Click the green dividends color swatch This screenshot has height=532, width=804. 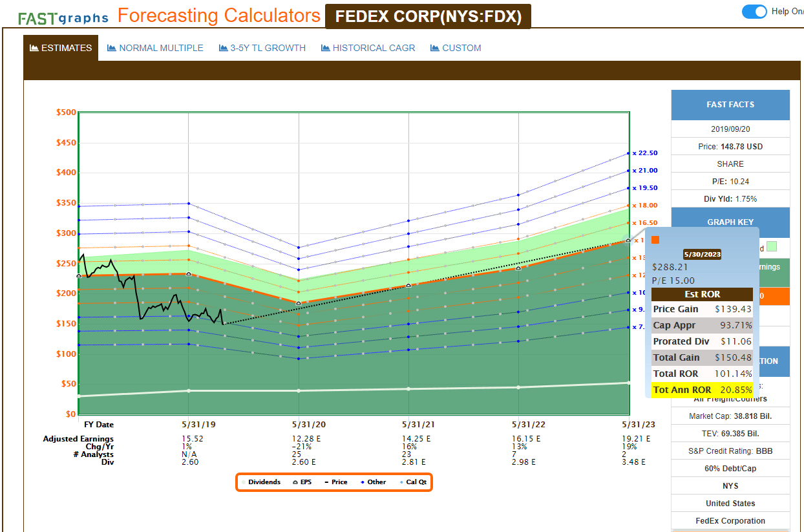pyautogui.click(x=772, y=246)
